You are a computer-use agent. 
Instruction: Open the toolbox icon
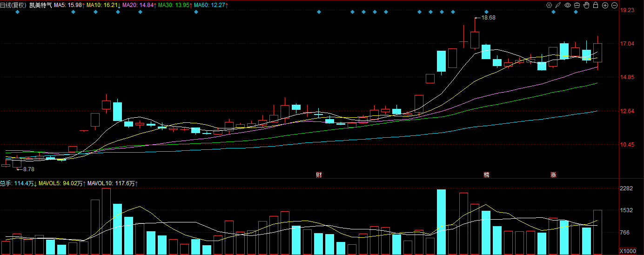tap(577, 5)
